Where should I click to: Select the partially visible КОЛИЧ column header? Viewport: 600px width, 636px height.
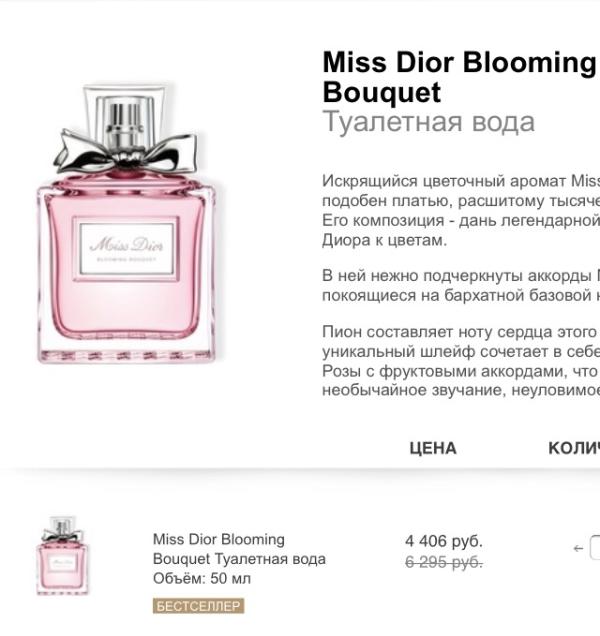point(574,448)
